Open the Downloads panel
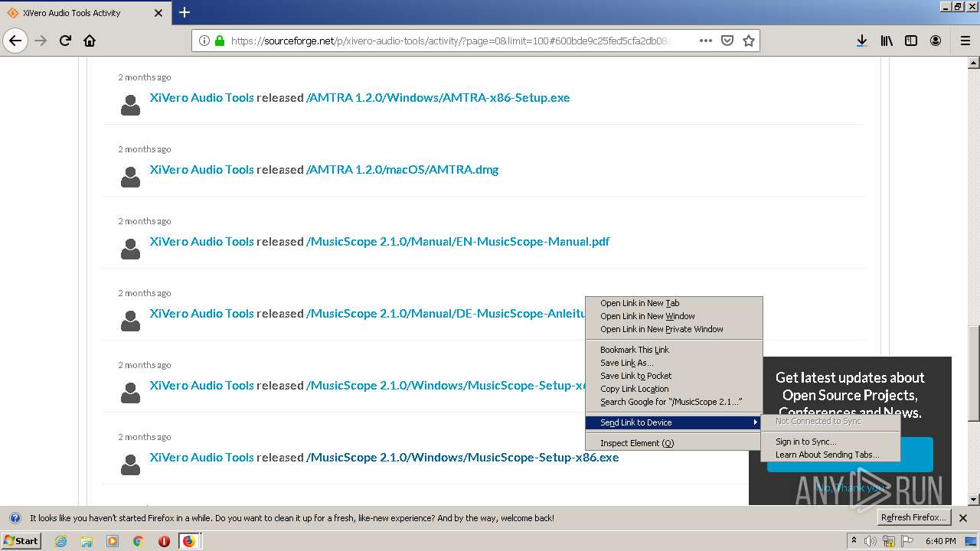This screenshot has width=980, height=551. [862, 41]
